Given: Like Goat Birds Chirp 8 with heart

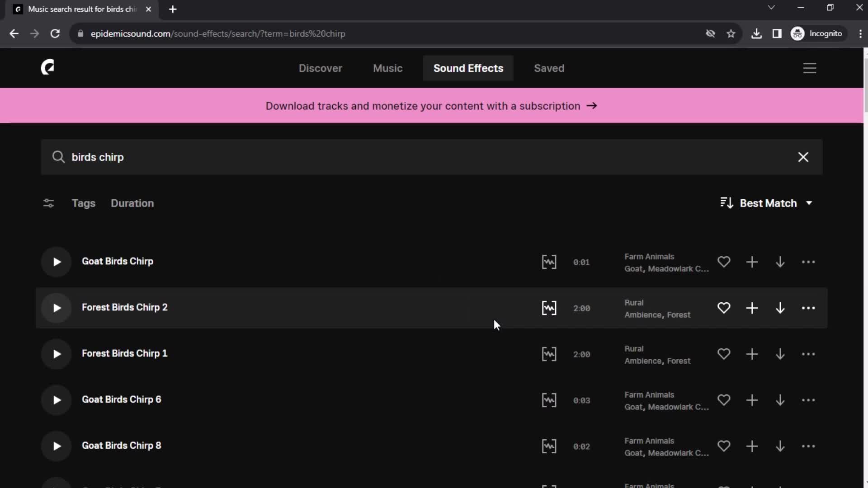Looking at the screenshot, I should pyautogui.click(x=724, y=446).
